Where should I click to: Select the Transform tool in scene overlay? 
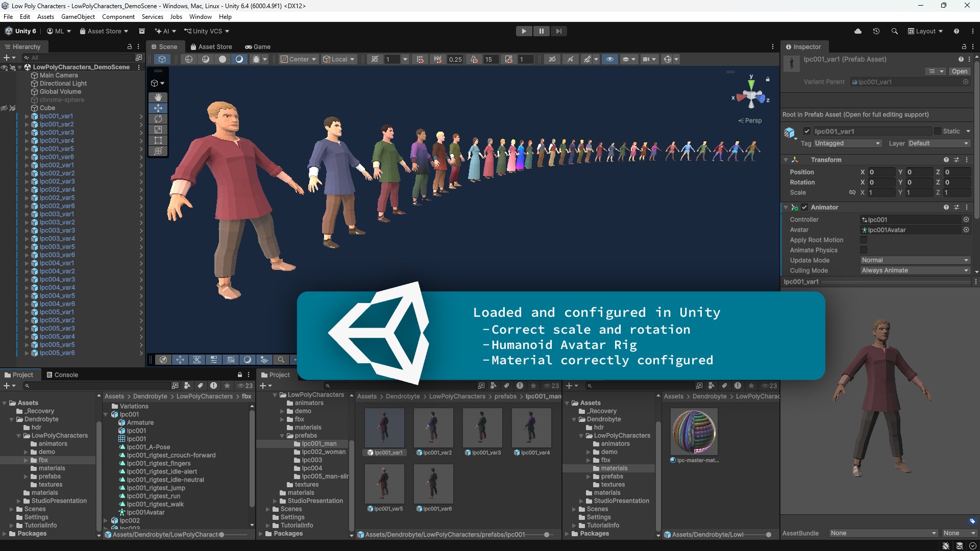[158, 151]
